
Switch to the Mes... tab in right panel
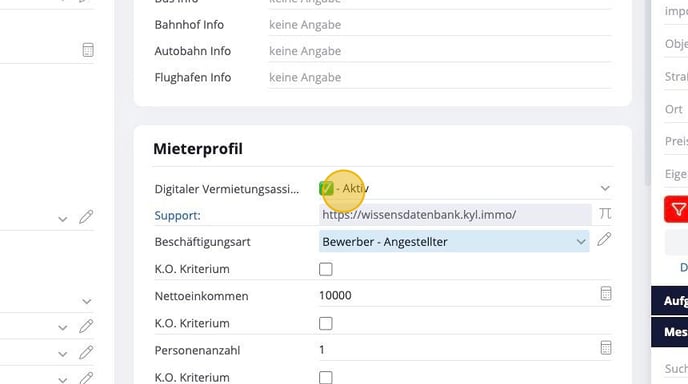click(x=670, y=332)
